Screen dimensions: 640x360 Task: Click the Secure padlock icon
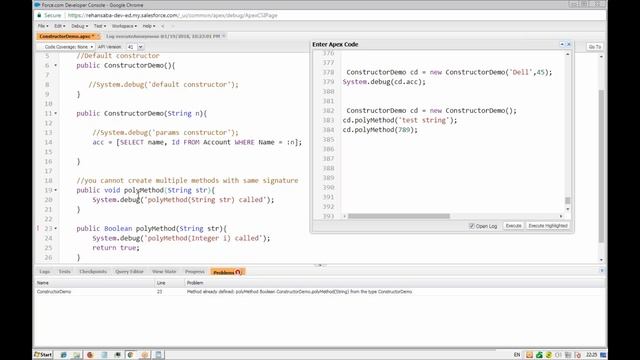click(39, 16)
